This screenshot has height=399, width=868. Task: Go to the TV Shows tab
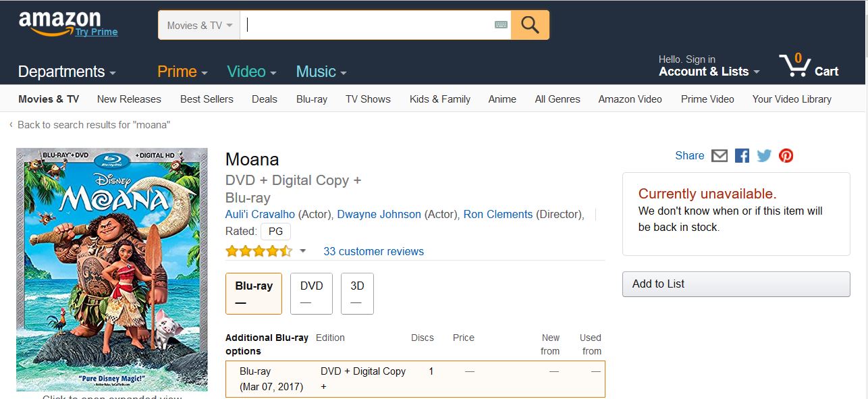368,99
